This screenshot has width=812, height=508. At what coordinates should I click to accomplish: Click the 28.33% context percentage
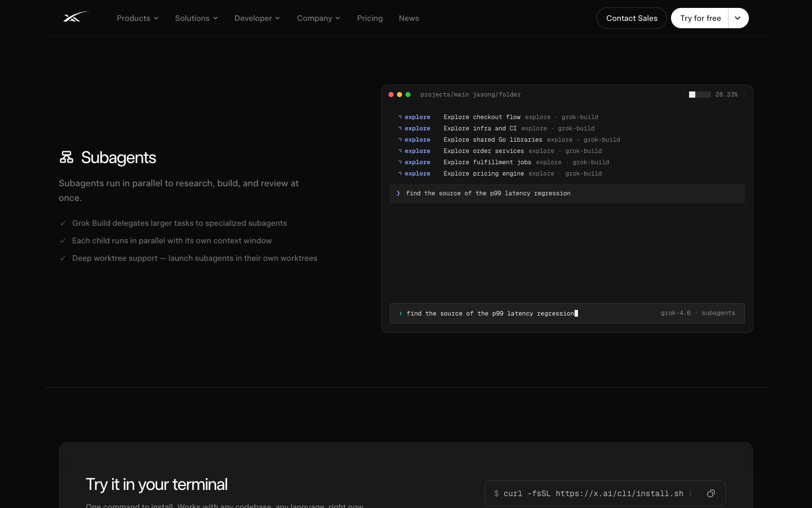click(726, 95)
